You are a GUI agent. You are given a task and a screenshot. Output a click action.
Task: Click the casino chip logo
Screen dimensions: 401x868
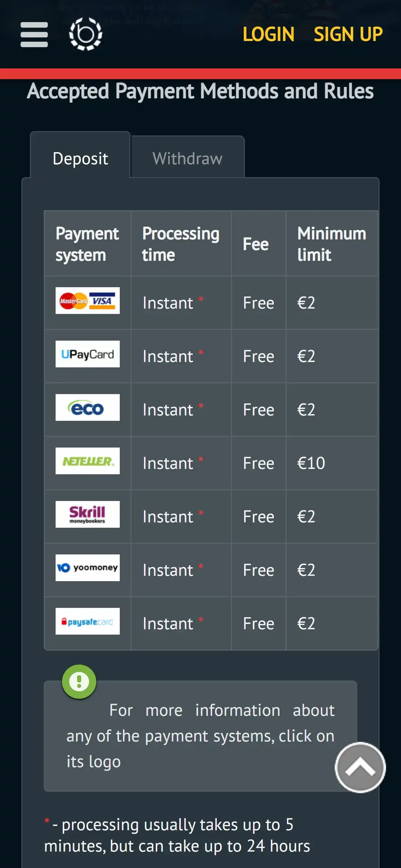tap(86, 34)
